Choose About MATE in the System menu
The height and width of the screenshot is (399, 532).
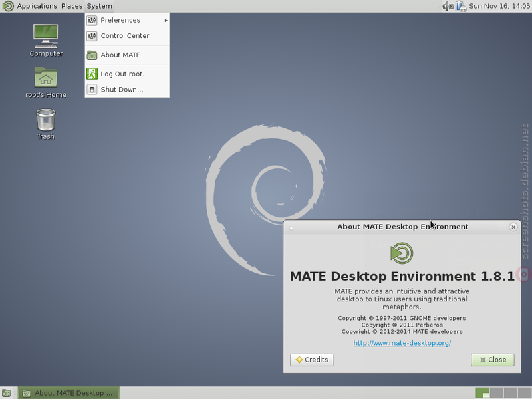pos(127,55)
